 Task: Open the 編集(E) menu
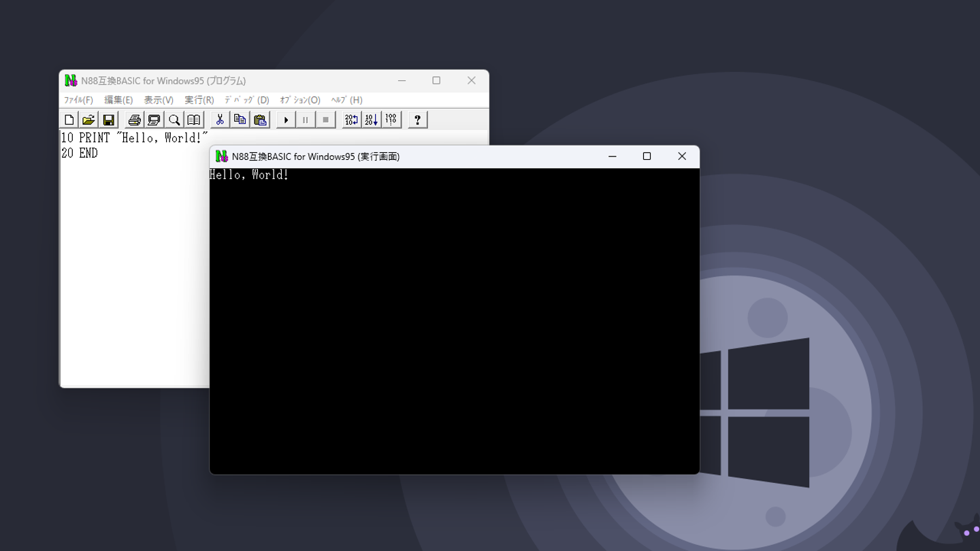tap(118, 100)
